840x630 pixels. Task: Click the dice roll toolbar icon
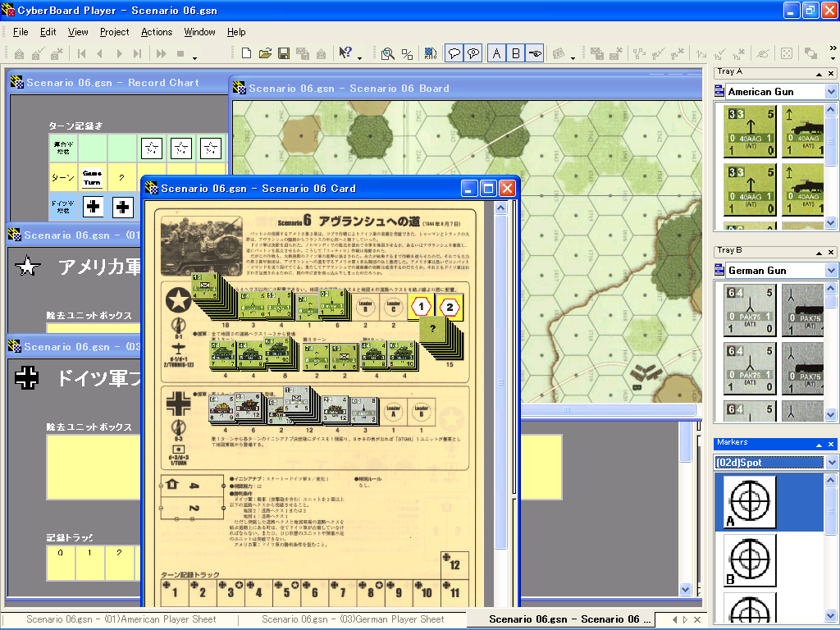coord(787,53)
